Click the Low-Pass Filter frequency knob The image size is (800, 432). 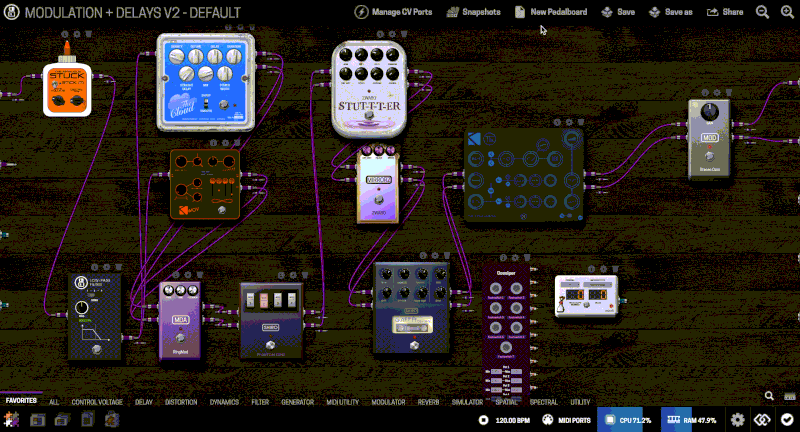(x=82, y=308)
